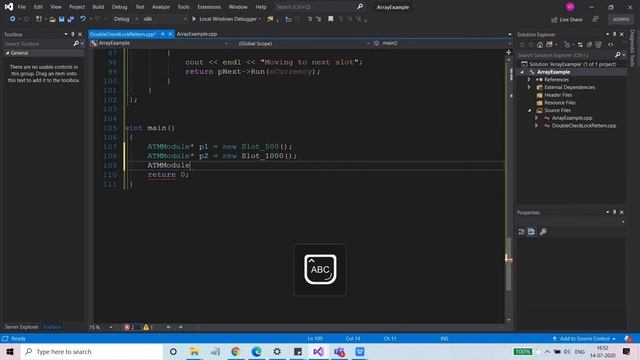Viewport: 640px width, 360px height.
Task: Click the Send Feedback icon
Action: click(x=596, y=19)
